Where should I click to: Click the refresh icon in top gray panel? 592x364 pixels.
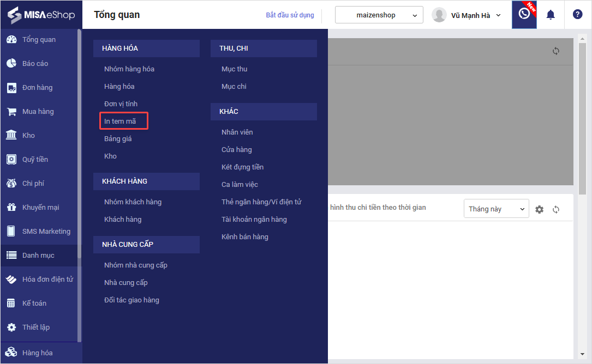(x=556, y=51)
